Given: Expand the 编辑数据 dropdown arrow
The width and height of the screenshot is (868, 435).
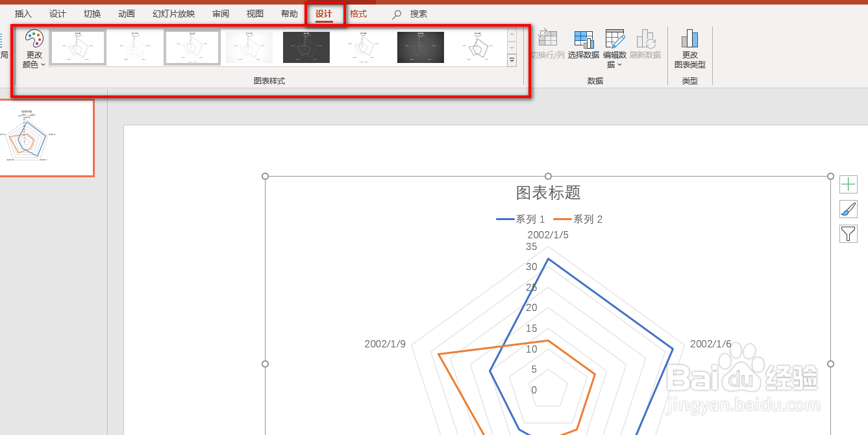Looking at the screenshot, I should pyautogui.click(x=620, y=65).
